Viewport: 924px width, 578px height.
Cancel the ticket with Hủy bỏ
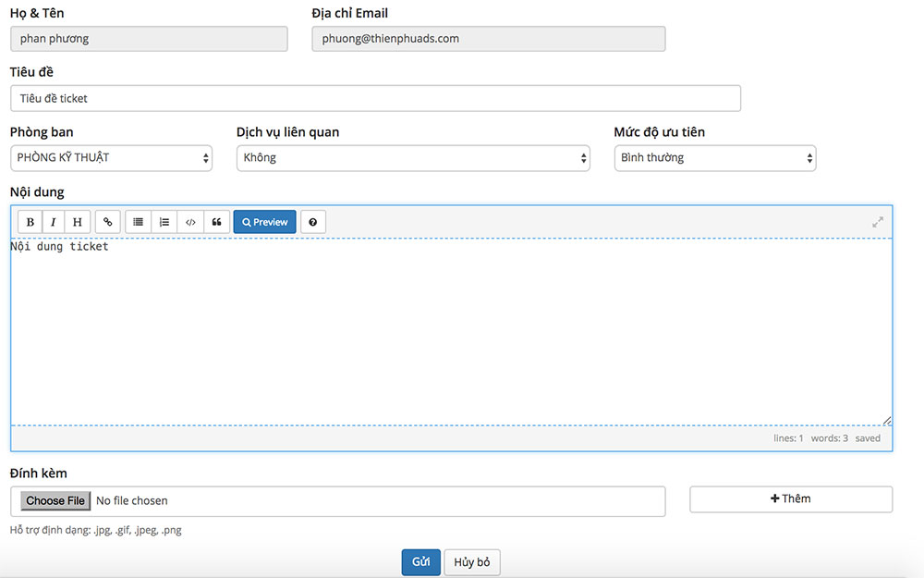[x=471, y=561]
